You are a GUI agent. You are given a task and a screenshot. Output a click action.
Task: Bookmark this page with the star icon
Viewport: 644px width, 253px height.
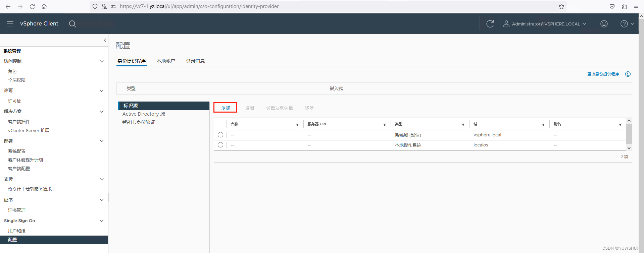[561, 6]
